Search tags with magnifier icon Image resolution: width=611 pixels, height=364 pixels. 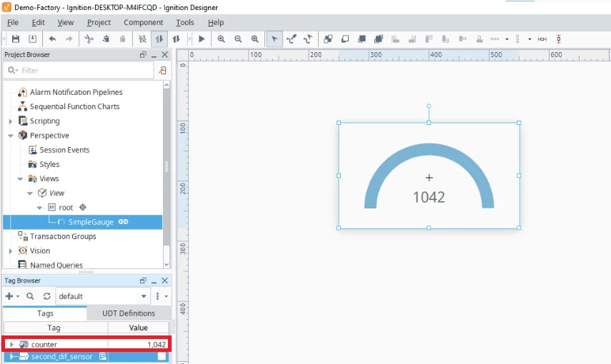30,296
